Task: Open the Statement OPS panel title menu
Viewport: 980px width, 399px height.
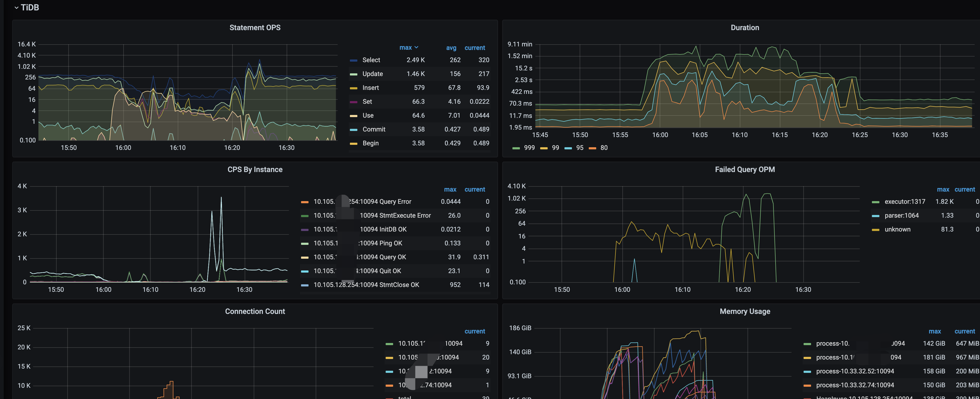Action: pyautogui.click(x=255, y=28)
